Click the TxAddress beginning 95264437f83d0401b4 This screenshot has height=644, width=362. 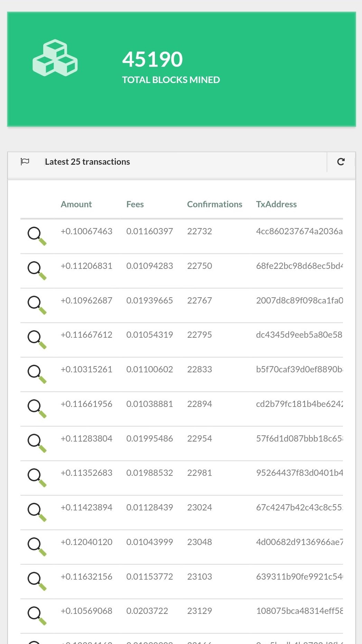pyautogui.click(x=299, y=473)
